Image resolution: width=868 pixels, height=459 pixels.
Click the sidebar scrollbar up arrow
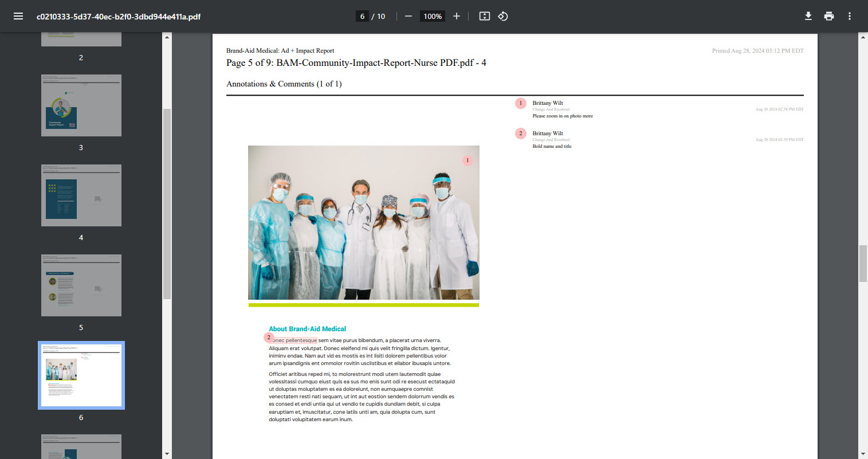pos(167,37)
